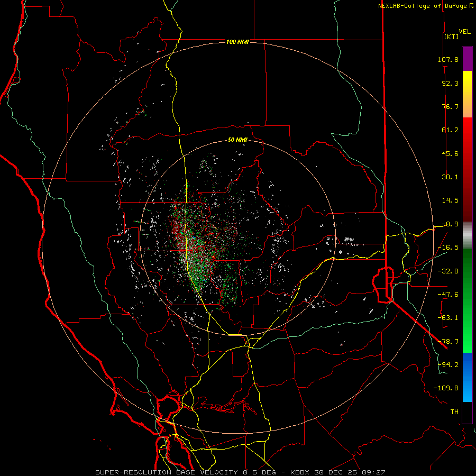Click the -47.6 velocity legend value
The width and height of the screenshot is (476, 476).
pos(448,295)
